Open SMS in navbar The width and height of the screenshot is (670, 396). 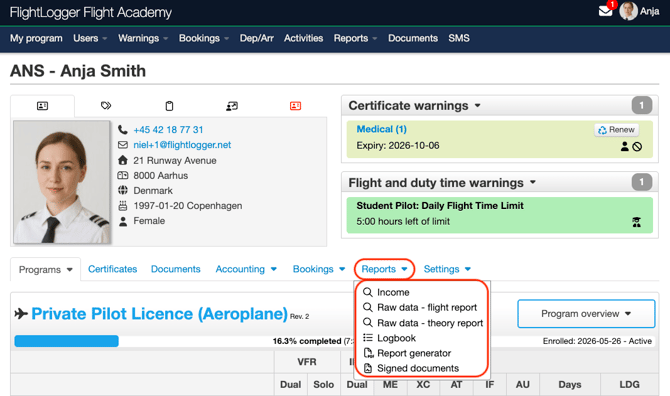(459, 38)
